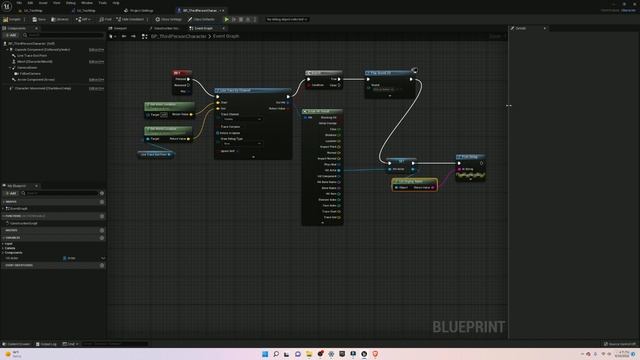Open the Details panel tab

[x=521, y=28]
